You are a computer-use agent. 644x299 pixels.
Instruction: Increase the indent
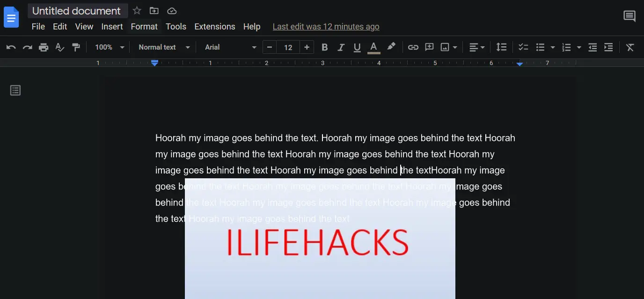[x=608, y=47]
